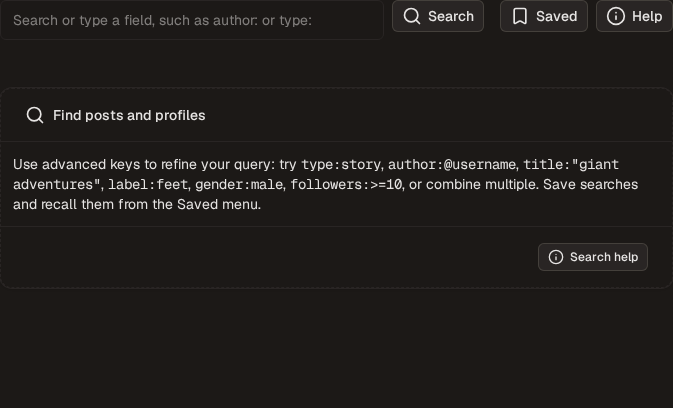
Task: Click the "Find posts and profiles" heading
Action: click(129, 115)
